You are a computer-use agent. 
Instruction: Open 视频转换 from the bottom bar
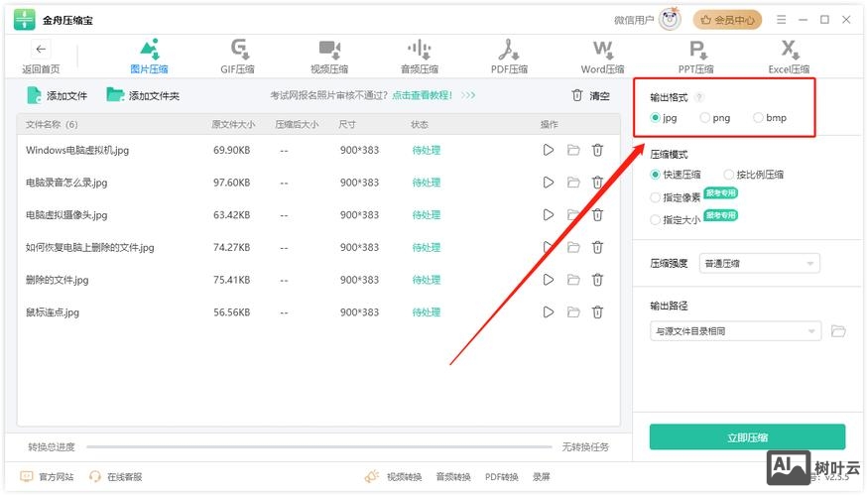(404, 476)
